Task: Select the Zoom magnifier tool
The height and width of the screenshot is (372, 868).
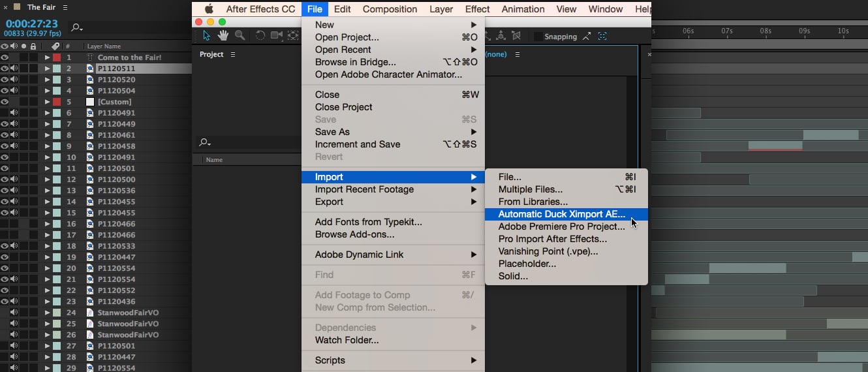Action: coord(240,36)
